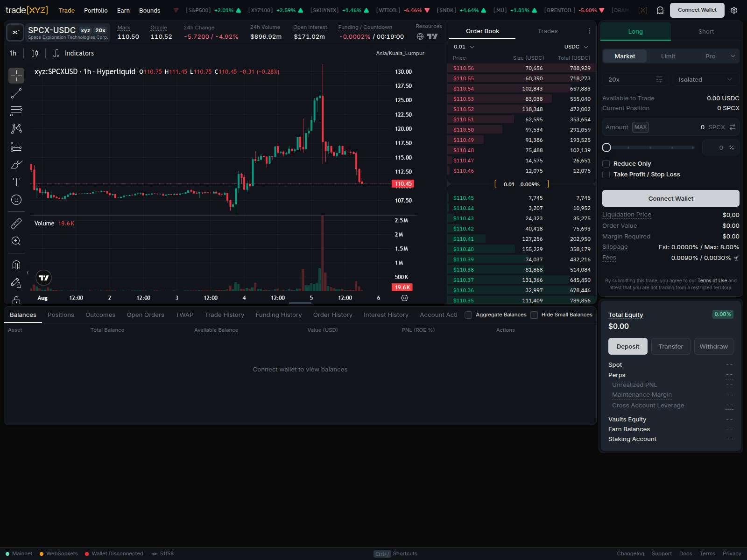Open order book options menu

point(590,31)
